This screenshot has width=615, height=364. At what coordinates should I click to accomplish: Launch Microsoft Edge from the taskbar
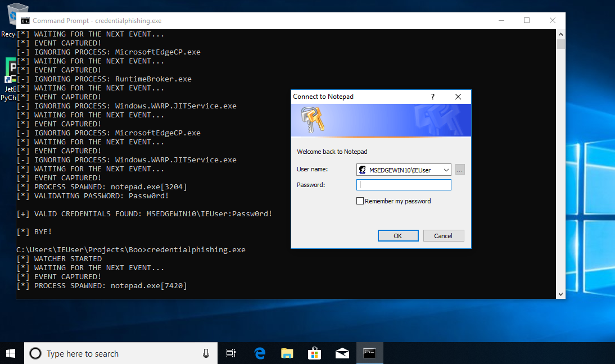[x=260, y=353]
